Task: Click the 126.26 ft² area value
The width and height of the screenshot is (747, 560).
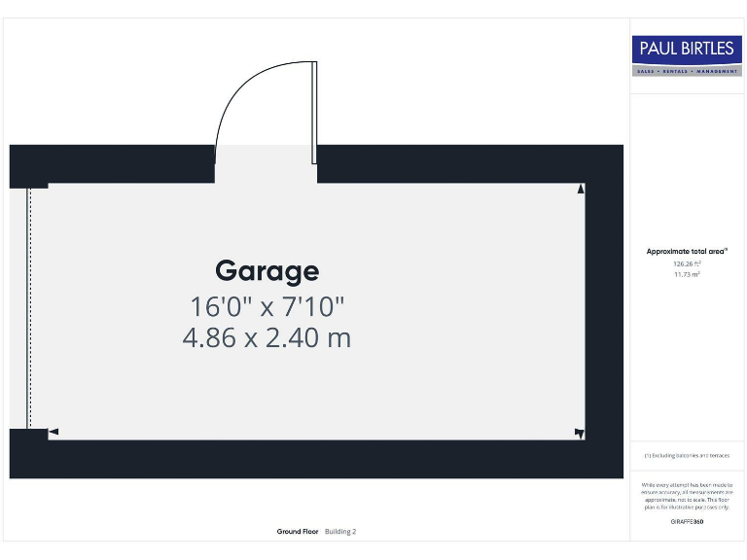Action: click(687, 263)
